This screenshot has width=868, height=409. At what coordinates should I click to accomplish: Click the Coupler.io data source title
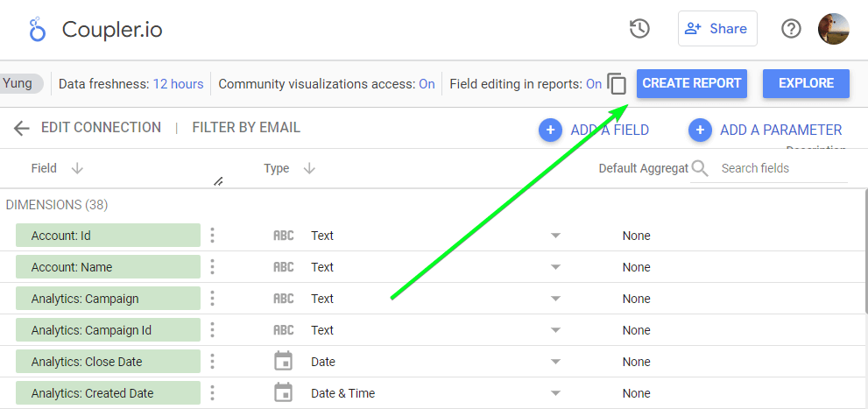[112, 29]
